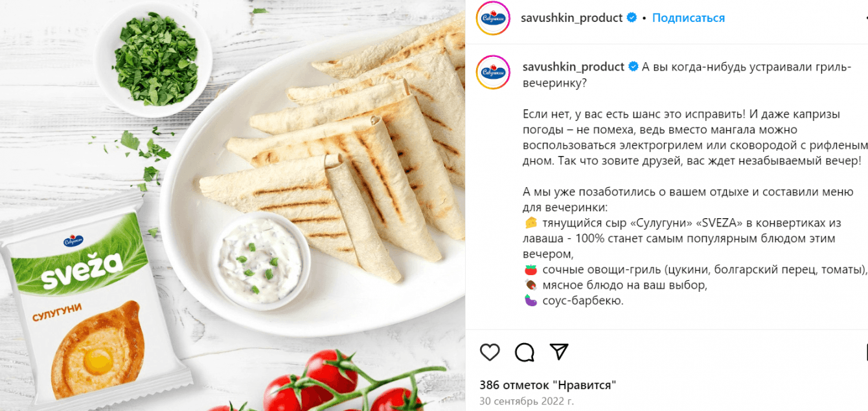The width and height of the screenshot is (868, 411).
Task: Click the white sauce bowl in the photo
Action: pyautogui.click(x=258, y=259)
